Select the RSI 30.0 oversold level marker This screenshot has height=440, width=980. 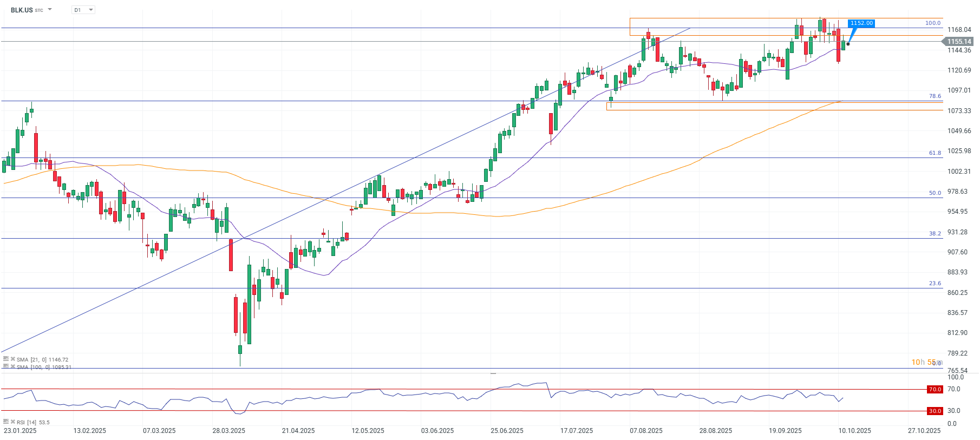935,411
